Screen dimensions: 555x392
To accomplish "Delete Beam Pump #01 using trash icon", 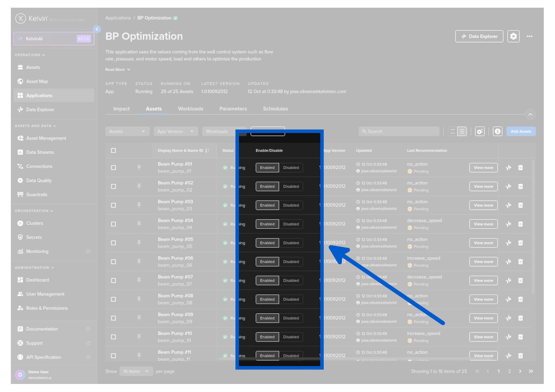I will [520, 168].
